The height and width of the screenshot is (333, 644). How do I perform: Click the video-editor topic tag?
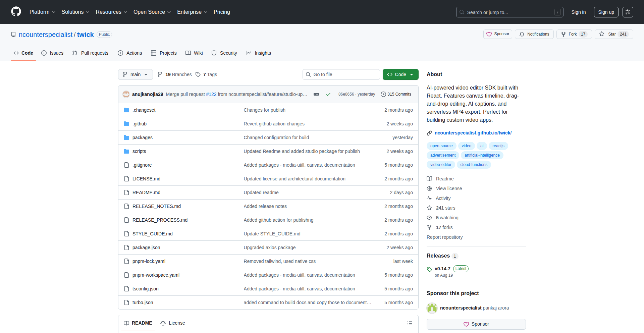click(441, 165)
